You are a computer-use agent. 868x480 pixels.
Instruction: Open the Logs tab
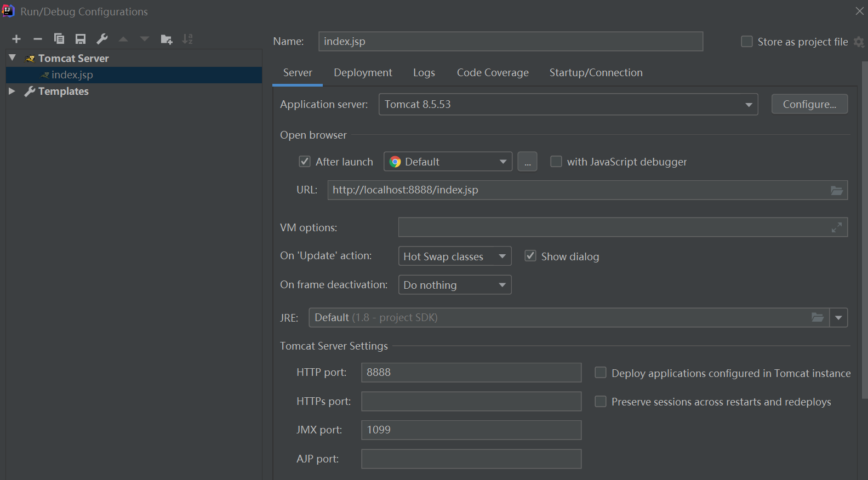424,73
